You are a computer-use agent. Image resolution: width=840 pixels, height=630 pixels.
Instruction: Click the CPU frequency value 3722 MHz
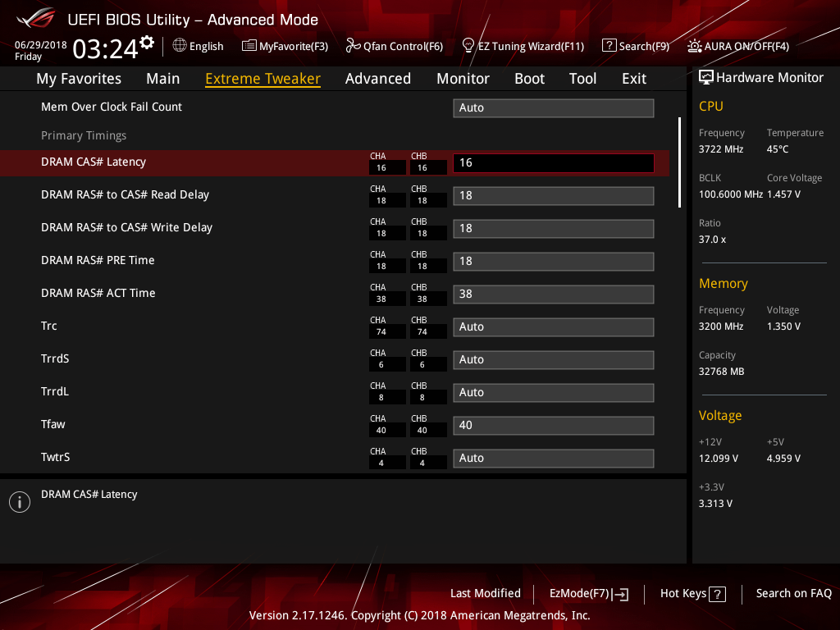click(x=720, y=149)
